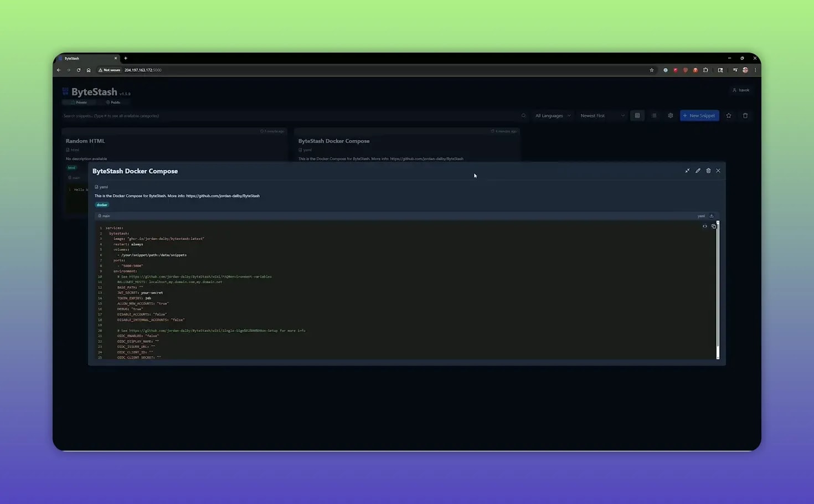Click the blue circular extension icon

click(x=666, y=70)
